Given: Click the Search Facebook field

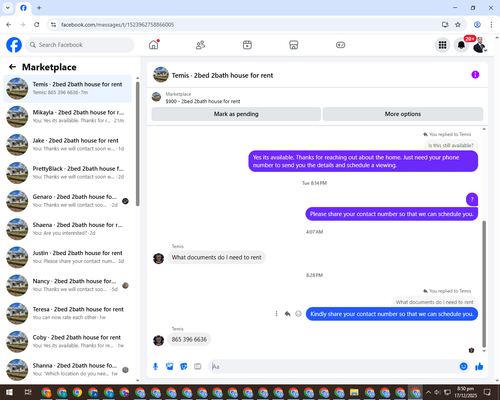Looking at the screenshot, I should pyautogui.click(x=80, y=45).
